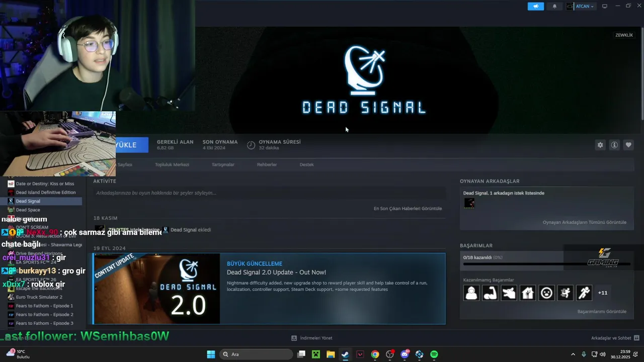This screenshot has height=362, width=644.
Task: Show hidden system tray icons
Action: click(x=573, y=354)
